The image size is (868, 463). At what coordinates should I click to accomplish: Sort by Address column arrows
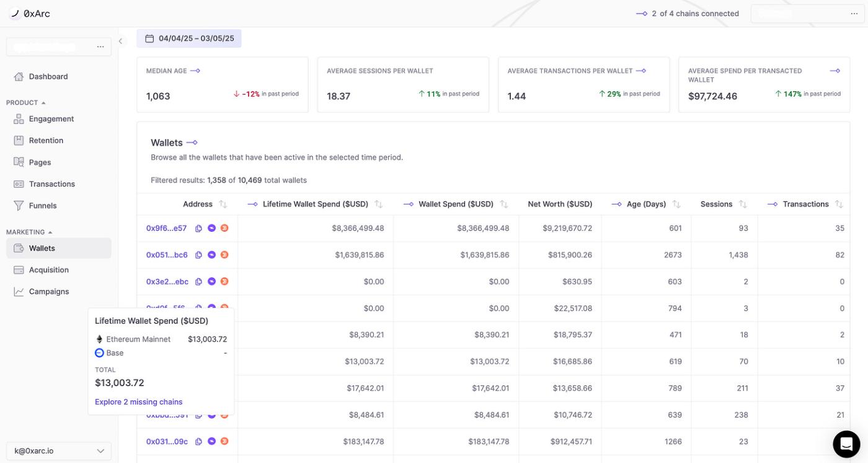pos(223,204)
